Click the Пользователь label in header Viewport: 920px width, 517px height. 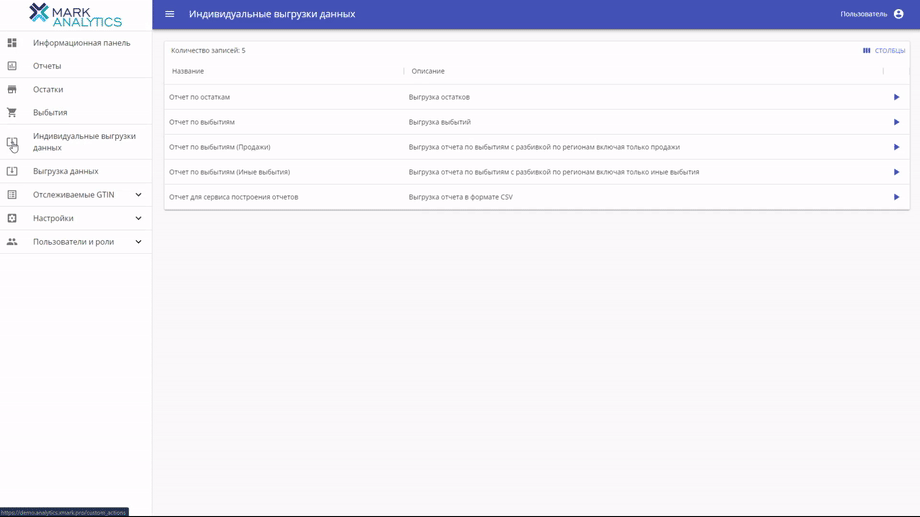click(864, 14)
